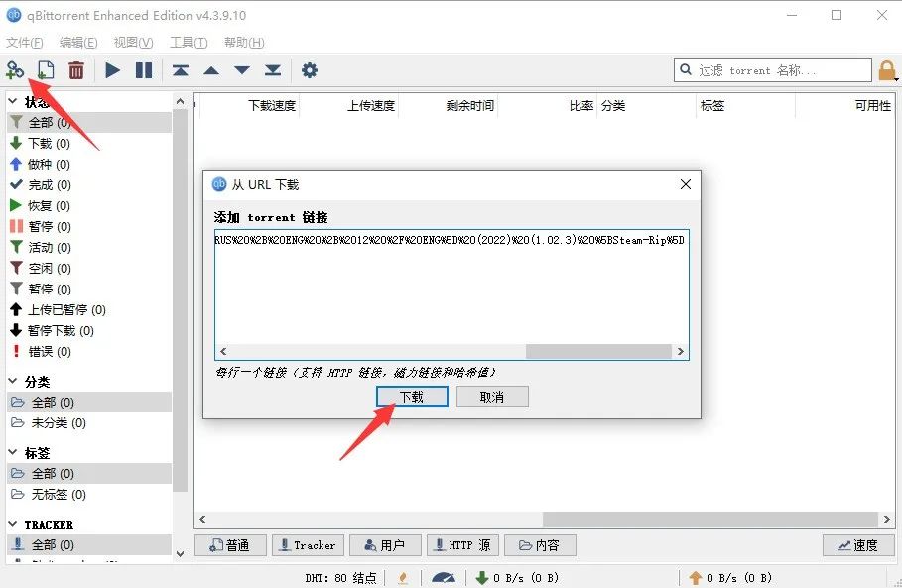
Task: Click the move down priority arrow
Action: point(241,70)
